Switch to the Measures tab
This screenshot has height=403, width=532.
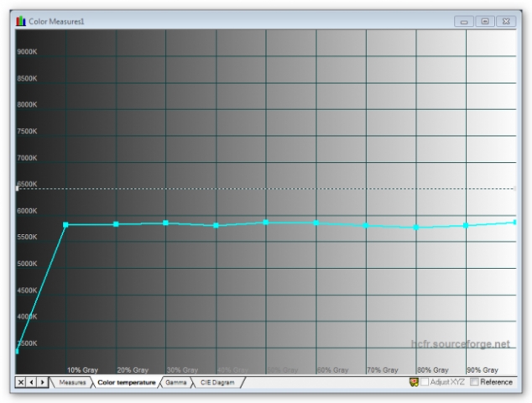71,383
